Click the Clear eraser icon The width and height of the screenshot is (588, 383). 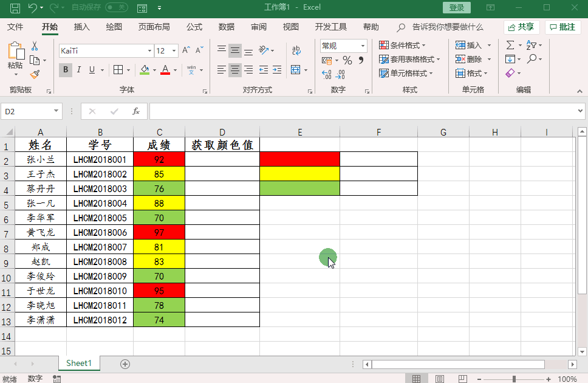(510, 73)
